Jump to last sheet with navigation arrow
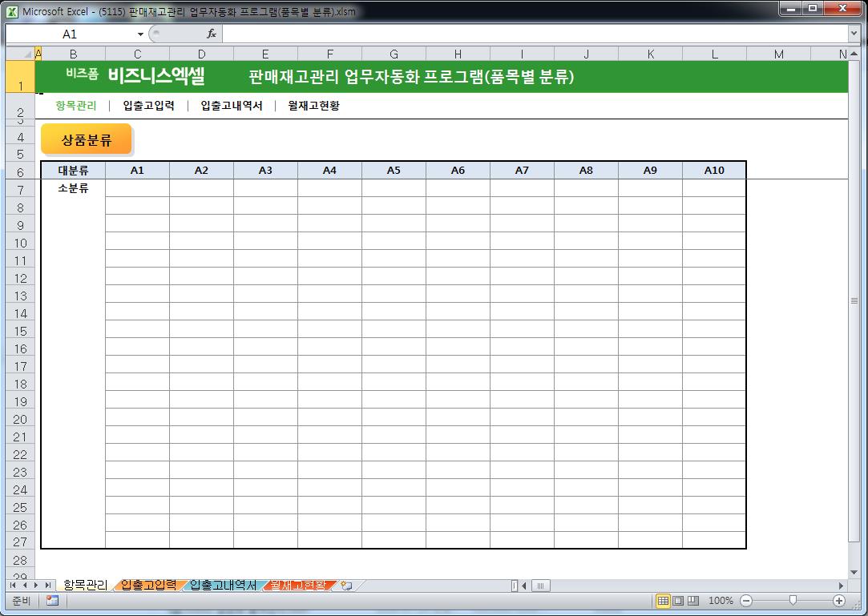868x616 pixels. (48, 586)
